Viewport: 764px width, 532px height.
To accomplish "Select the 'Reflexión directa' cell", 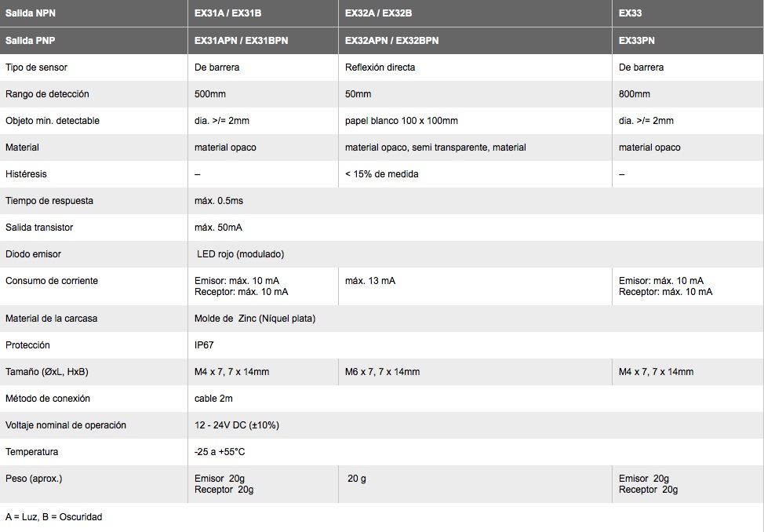I will point(380,67).
